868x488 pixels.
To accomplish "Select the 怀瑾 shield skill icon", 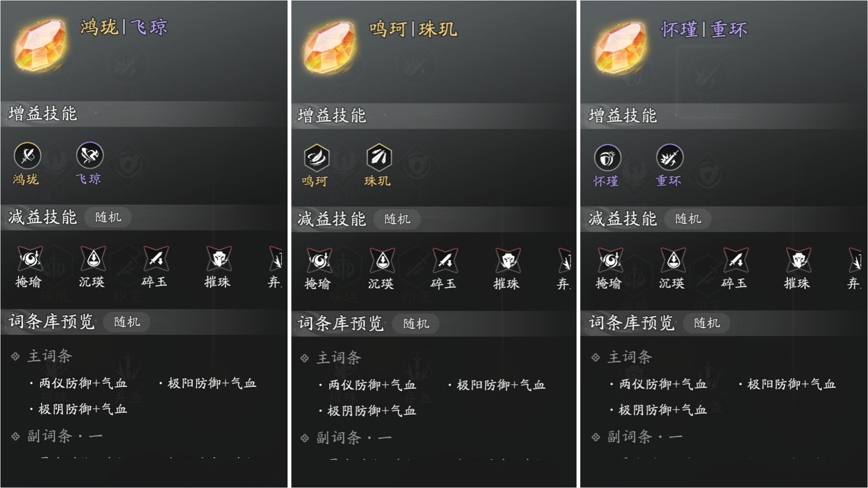I will click(607, 158).
